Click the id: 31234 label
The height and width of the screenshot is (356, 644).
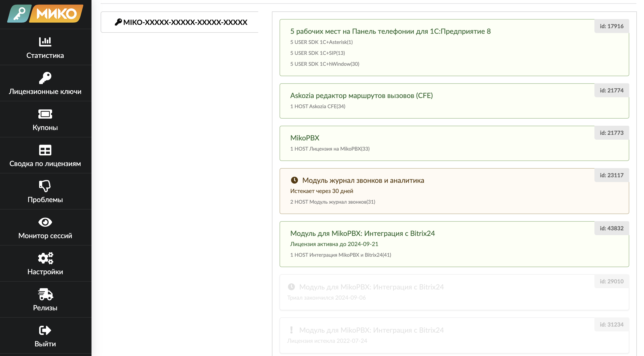coord(611,325)
